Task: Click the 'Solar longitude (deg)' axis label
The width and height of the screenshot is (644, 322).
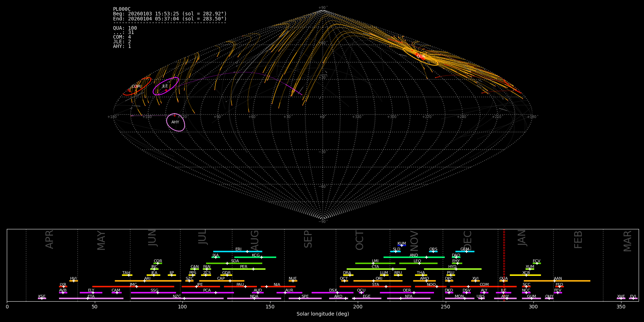Action: coord(323,314)
